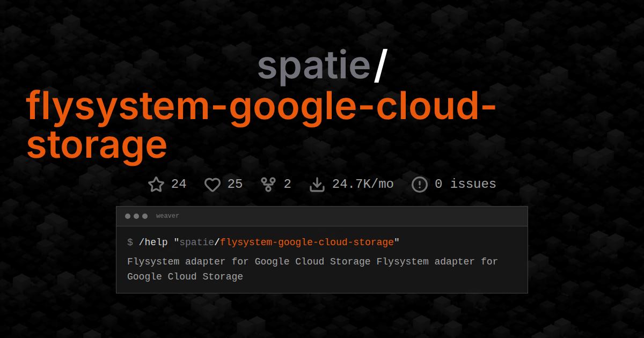Click the download icon next to 24.7K/mo
This screenshot has width=644, height=338.
[317, 184]
